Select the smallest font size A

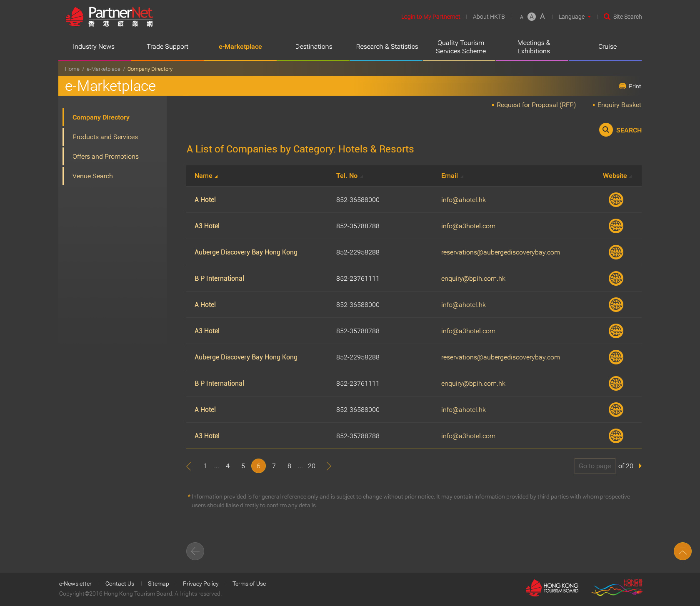point(521,17)
